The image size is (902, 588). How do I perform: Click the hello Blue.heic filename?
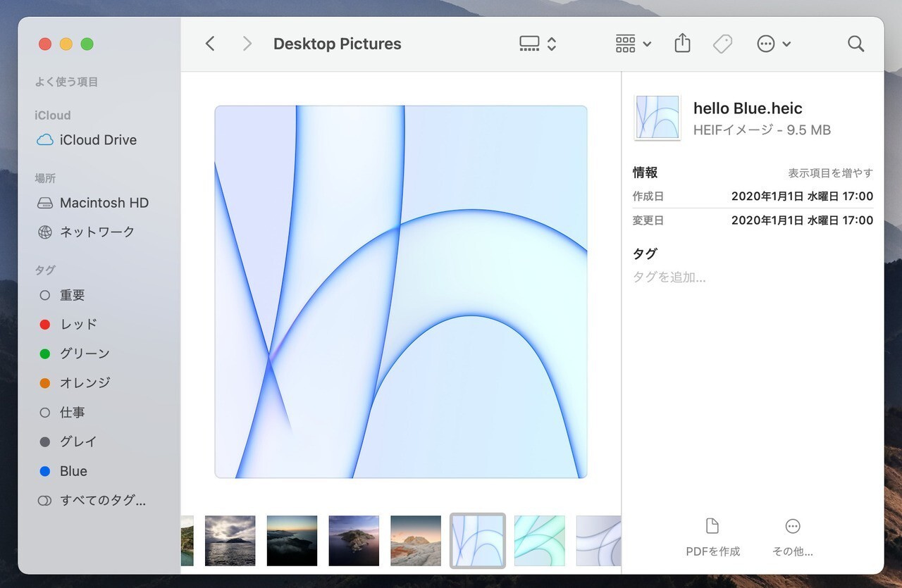coord(748,108)
